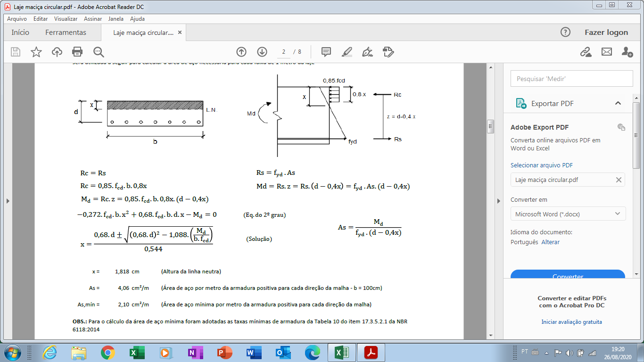Click the Pesquisar 'Medir' search field
This screenshot has width=644, height=362.
(x=571, y=79)
